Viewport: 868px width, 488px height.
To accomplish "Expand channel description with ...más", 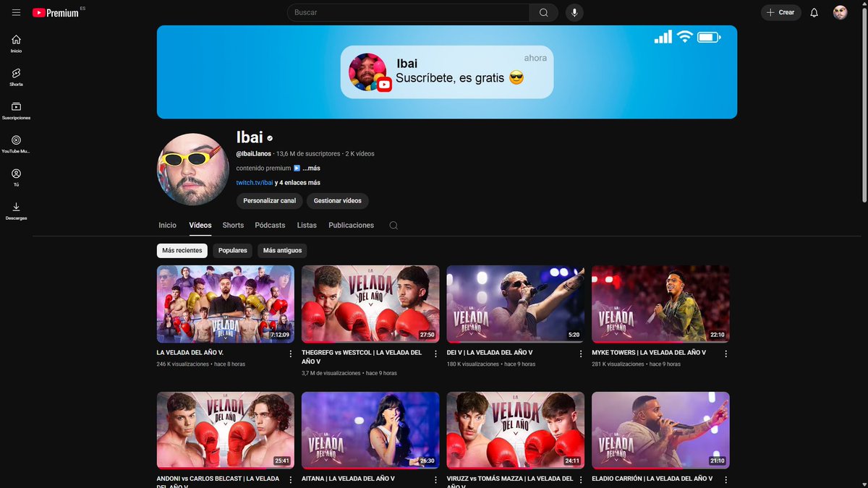I will 311,168.
